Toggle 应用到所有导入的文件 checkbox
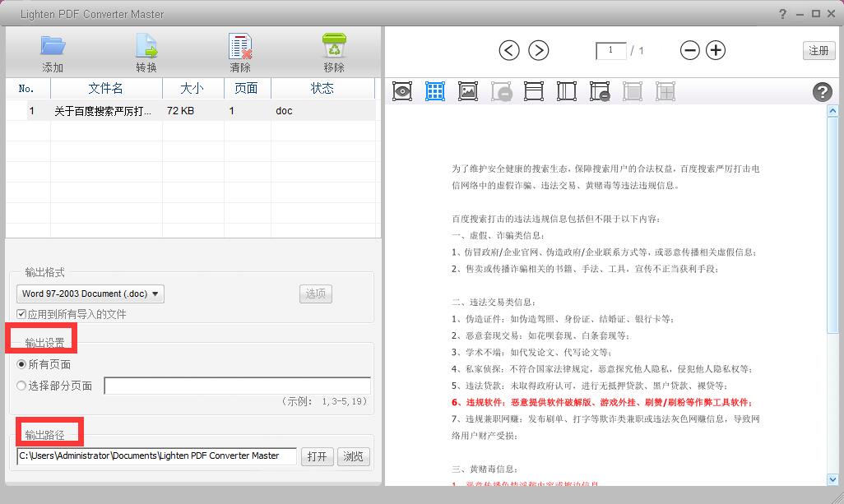This screenshot has width=844, height=504. (21, 314)
